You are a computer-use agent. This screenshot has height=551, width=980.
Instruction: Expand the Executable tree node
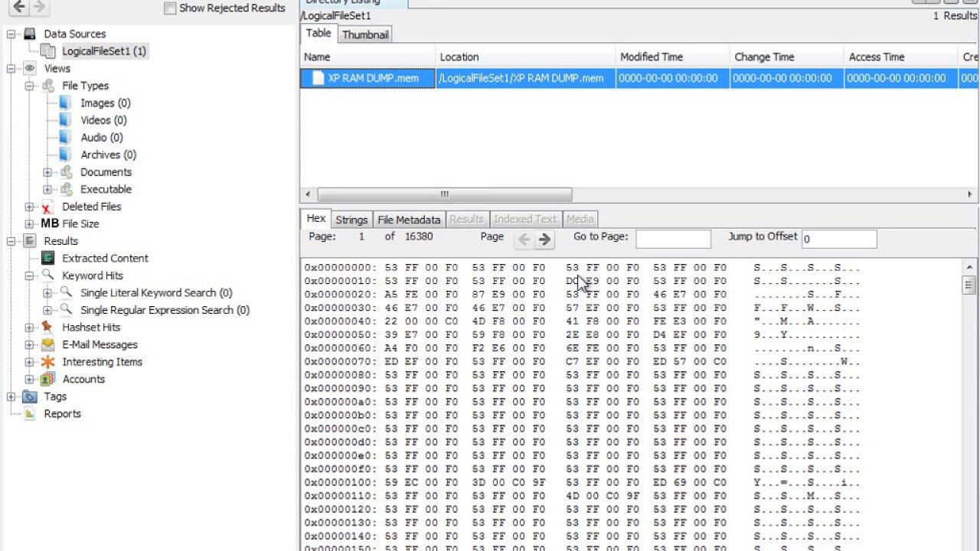(x=46, y=189)
